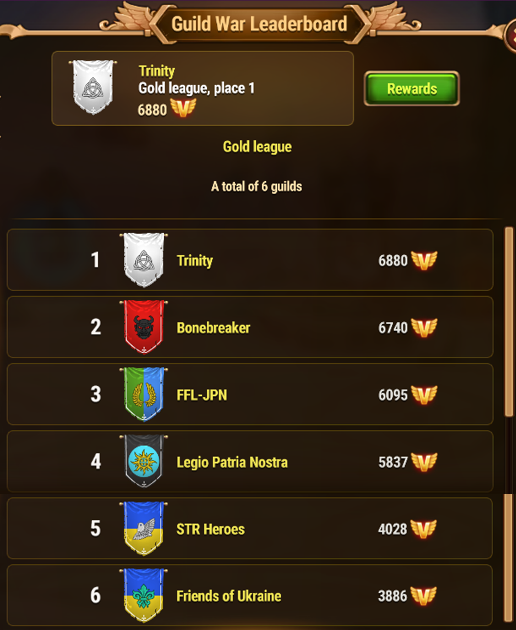Click the winged V trophy beside 3886

pos(423,596)
